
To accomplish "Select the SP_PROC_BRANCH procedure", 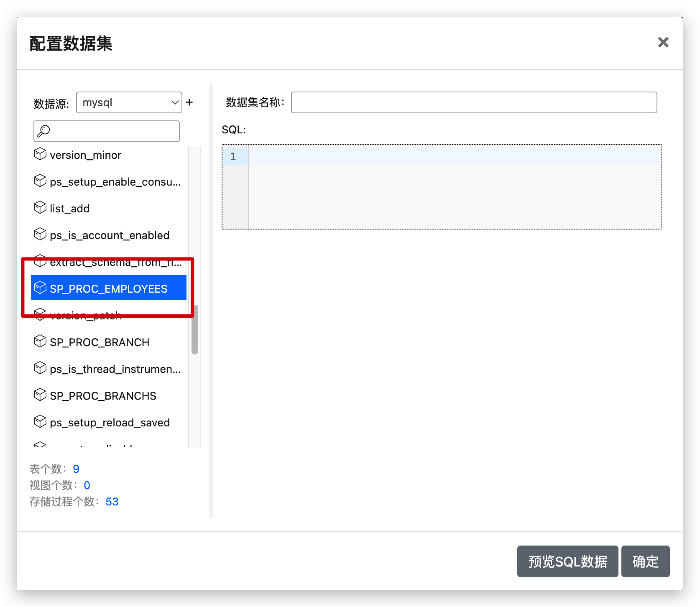I will pyautogui.click(x=100, y=342).
